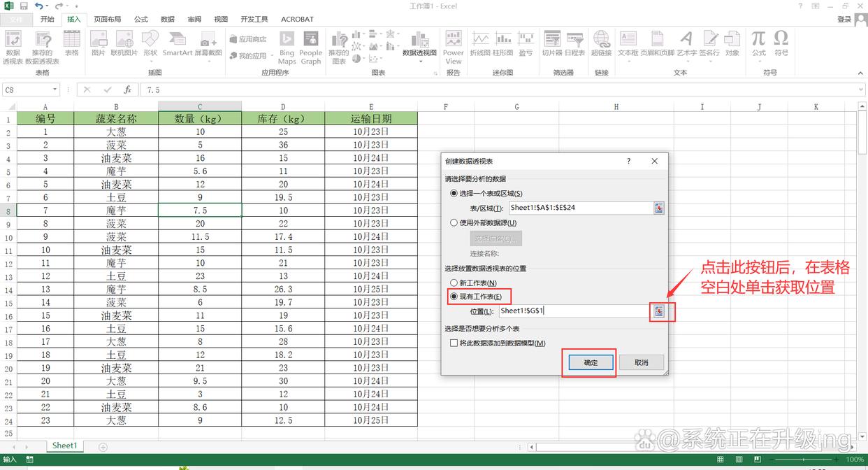Switch to the 开始 (Home) tab
868x470 pixels.
[47, 20]
